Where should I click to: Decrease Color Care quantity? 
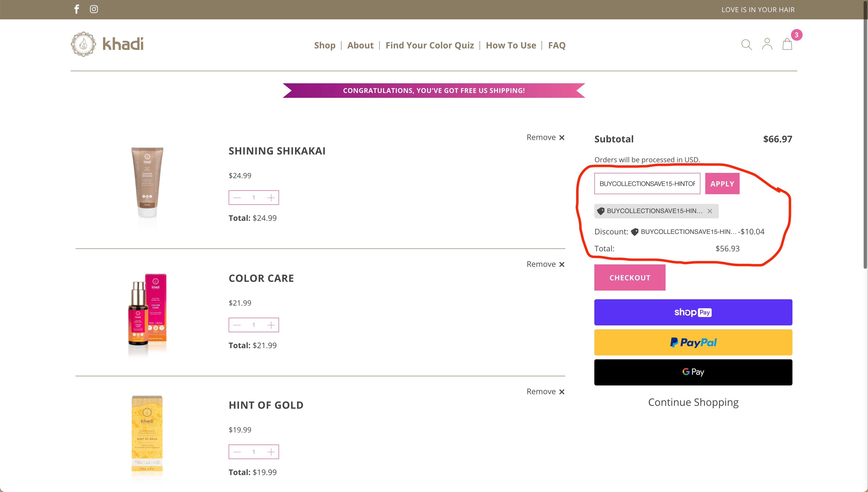(x=237, y=325)
